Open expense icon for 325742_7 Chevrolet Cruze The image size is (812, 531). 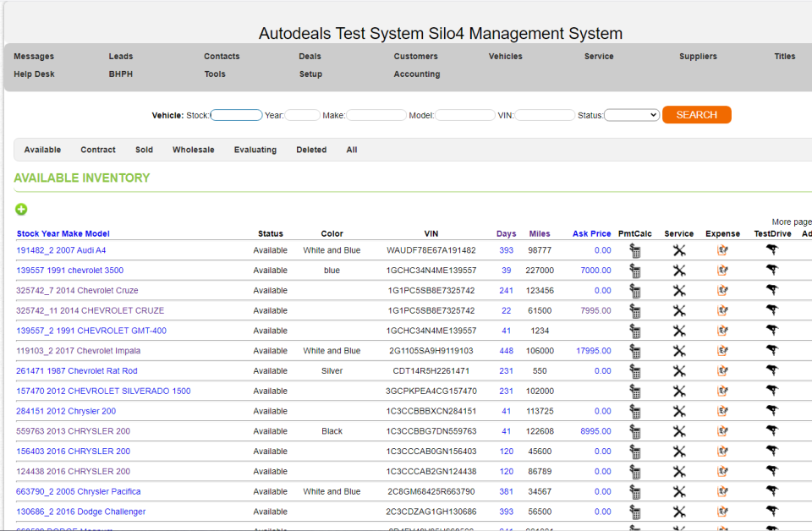722,291
